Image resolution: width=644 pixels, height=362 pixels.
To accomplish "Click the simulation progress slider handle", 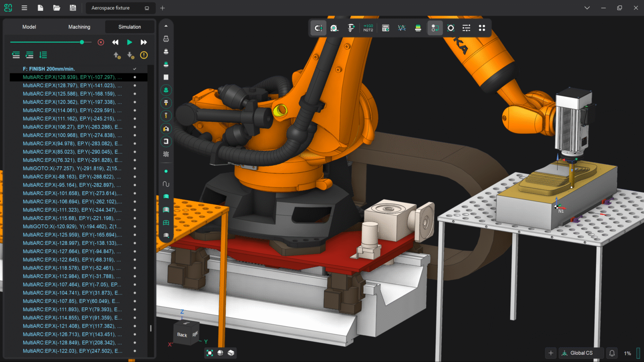I will (82, 42).
